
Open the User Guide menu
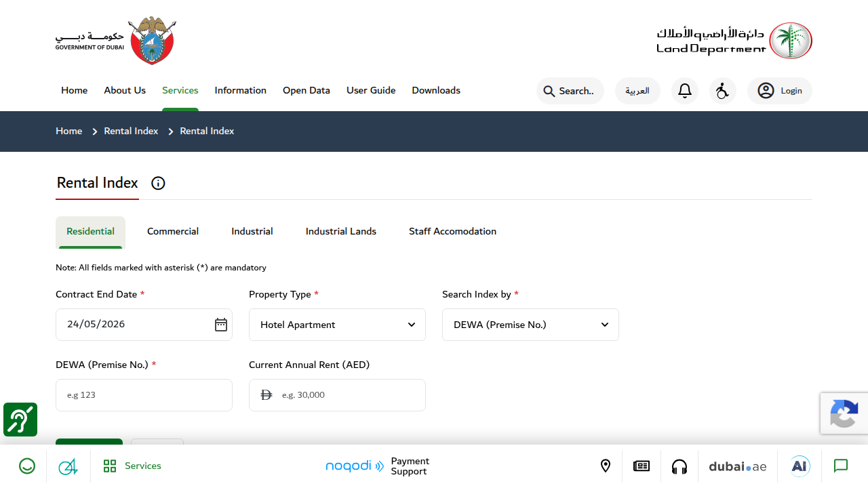[x=371, y=91]
